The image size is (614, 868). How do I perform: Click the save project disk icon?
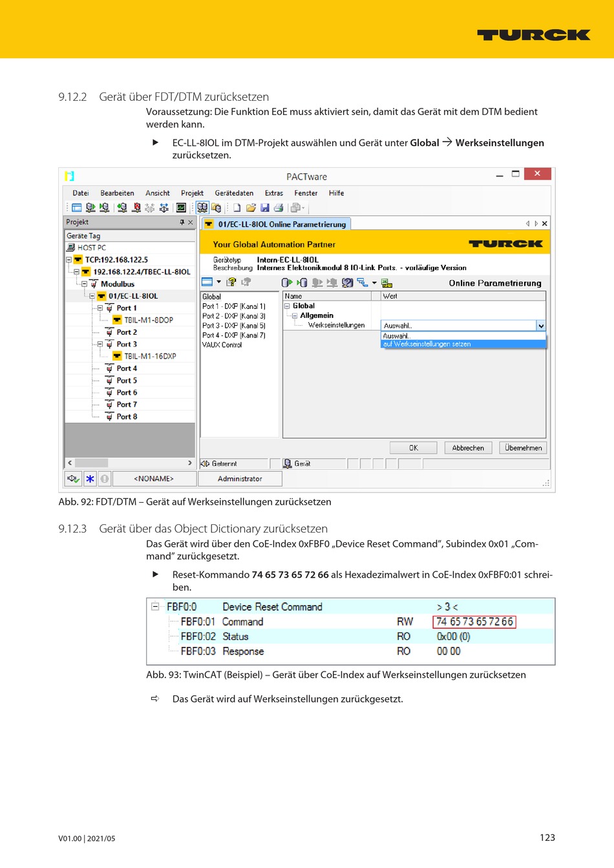(265, 208)
